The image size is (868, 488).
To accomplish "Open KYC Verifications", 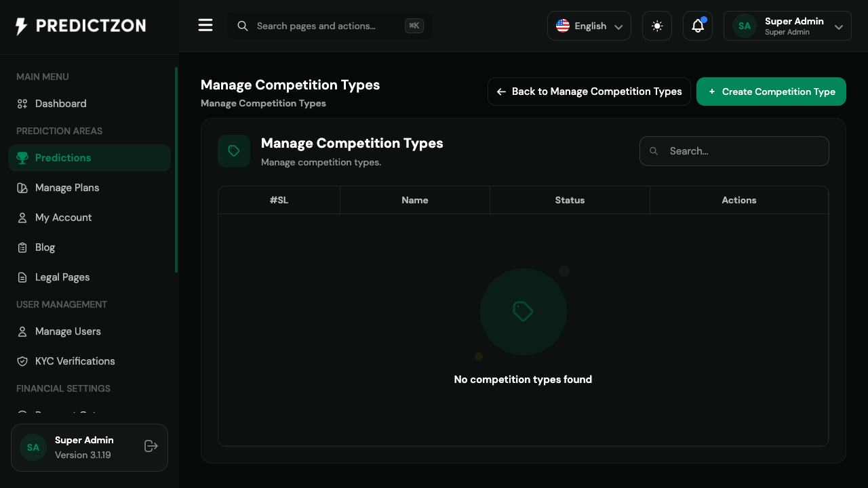I will click(90, 361).
